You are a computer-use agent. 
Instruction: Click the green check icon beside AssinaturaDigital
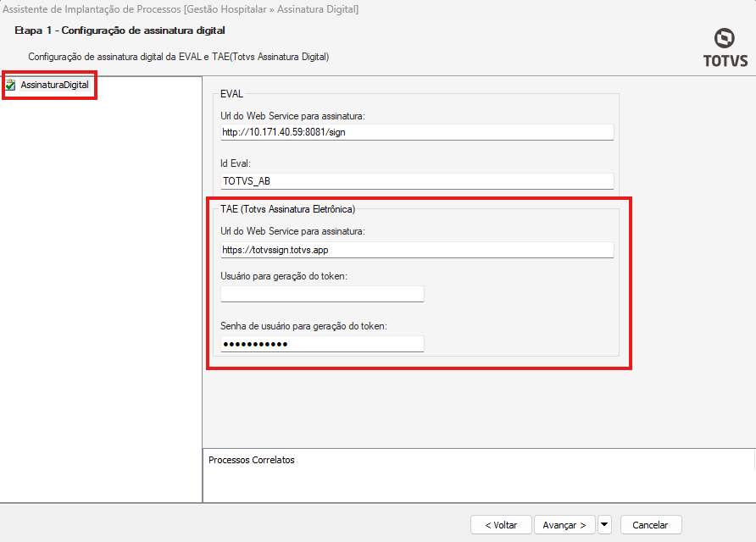pyautogui.click(x=10, y=85)
